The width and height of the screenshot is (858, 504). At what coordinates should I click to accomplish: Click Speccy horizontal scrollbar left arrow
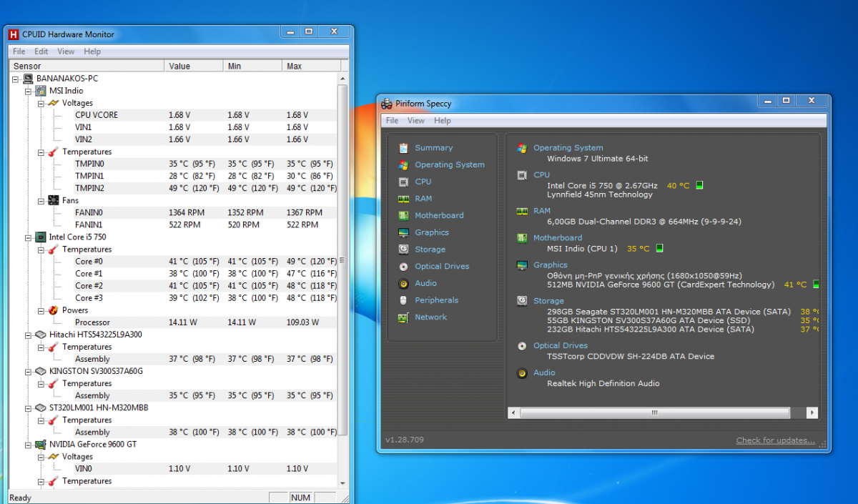point(513,413)
